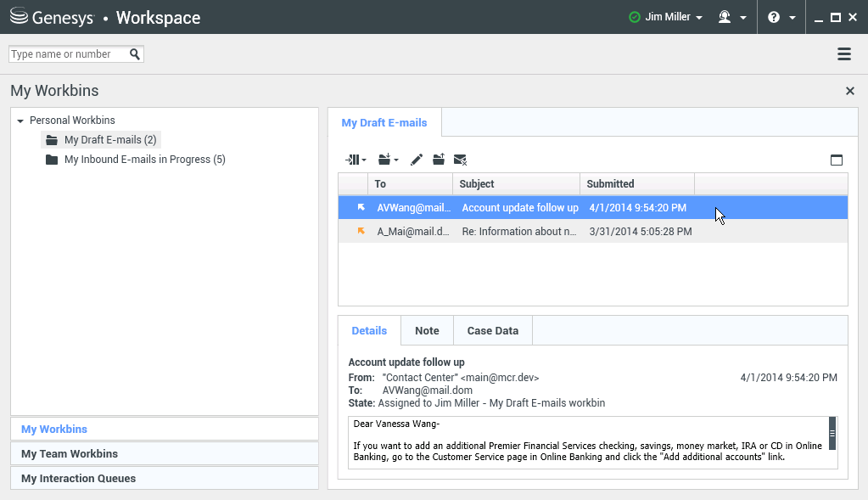The height and width of the screenshot is (500, 868).
Task: Click the delete e-mail envelope icon
Action: click(x=460, y=160)
